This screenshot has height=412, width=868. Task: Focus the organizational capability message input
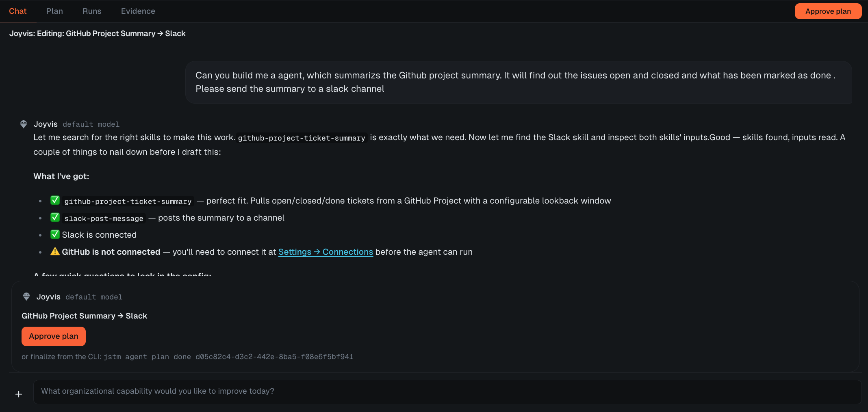(447, 392)
